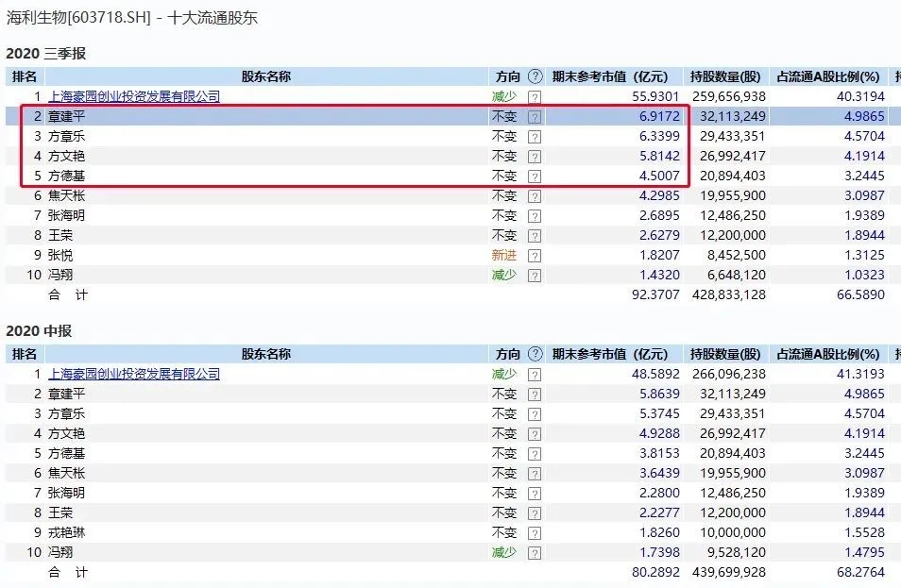Click question icon in 中报 焦天彬 row
The width and height of the screenshot is (901, 588).
point(535,474)
